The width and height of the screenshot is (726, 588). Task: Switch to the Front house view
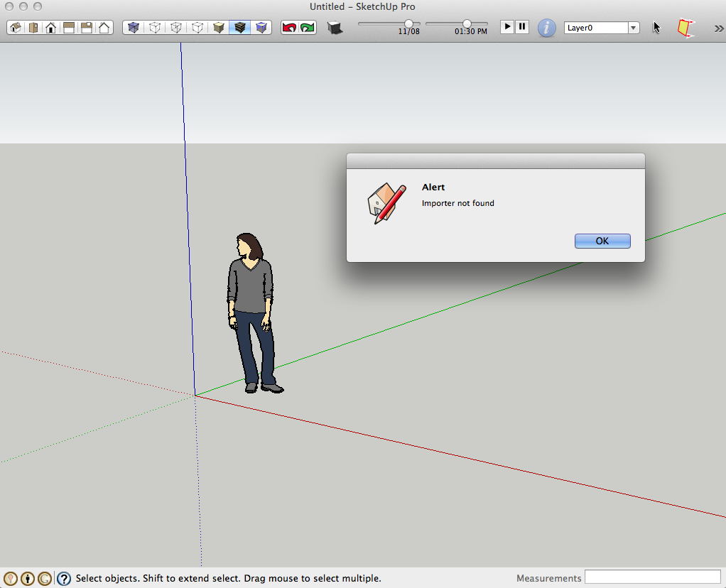point(51,28)
